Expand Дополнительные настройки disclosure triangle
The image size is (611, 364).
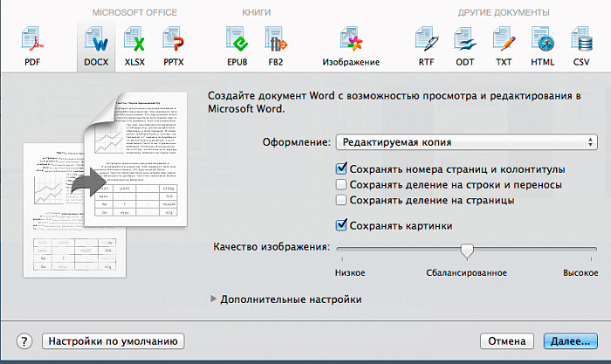pyautogui.click(x=213, y=299)
